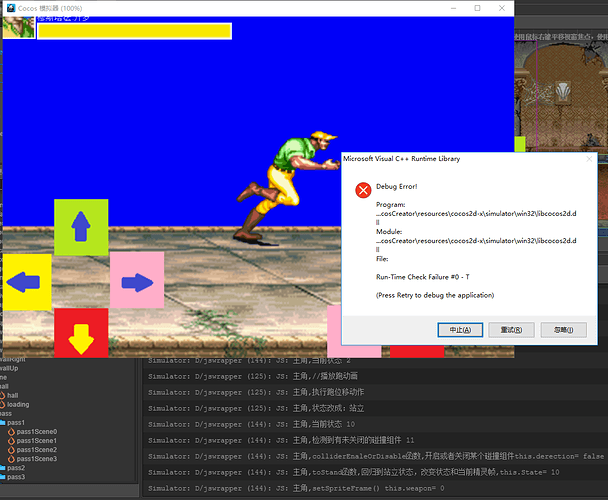Screen dimensions: 608x500
Task: Click the Cocos simulator title bar icon
Action: point(11,8)
